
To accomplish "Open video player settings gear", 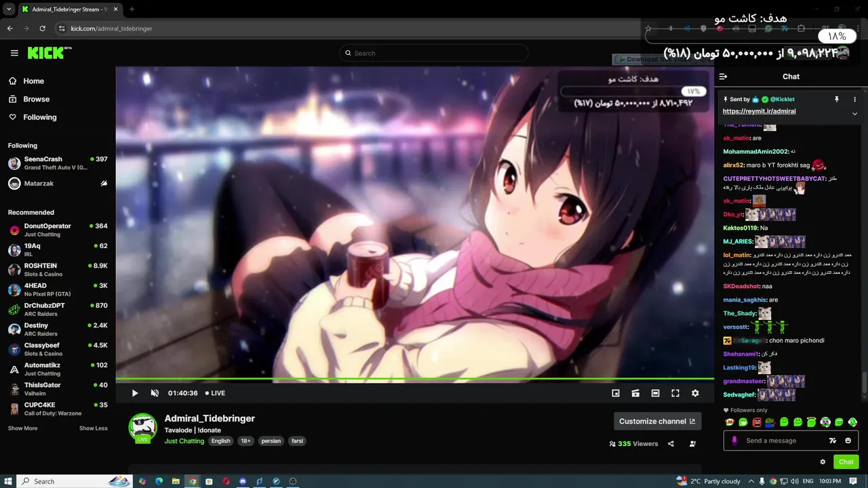I will click(x=695, y=393).
